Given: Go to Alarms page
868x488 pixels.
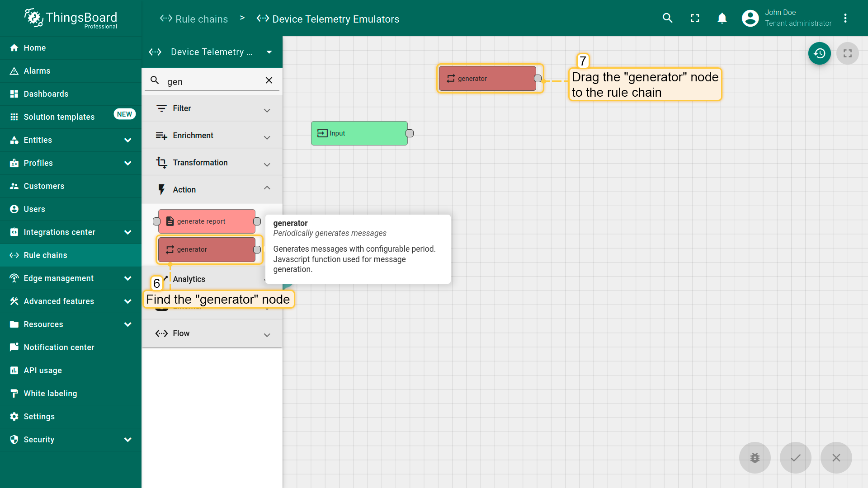Looking at the screenshot, I should (x=37, y=71).
